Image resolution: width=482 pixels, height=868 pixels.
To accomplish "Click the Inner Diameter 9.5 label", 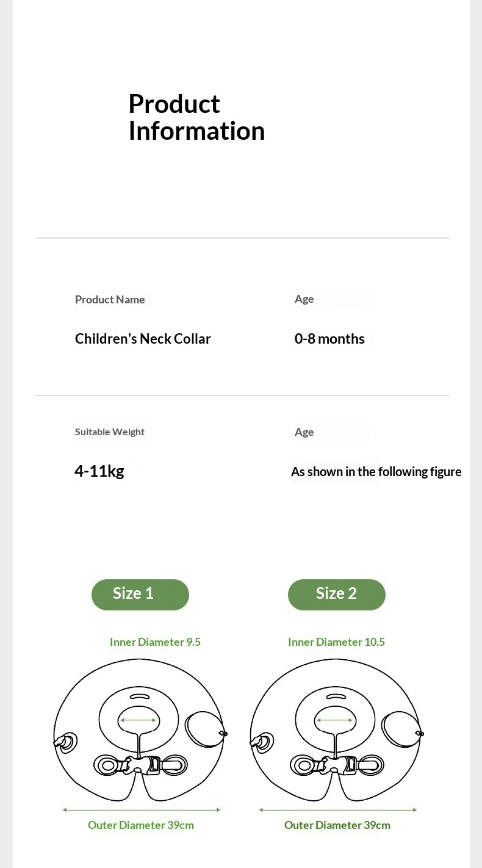I will pyautogui.click(x=155, y=642).
